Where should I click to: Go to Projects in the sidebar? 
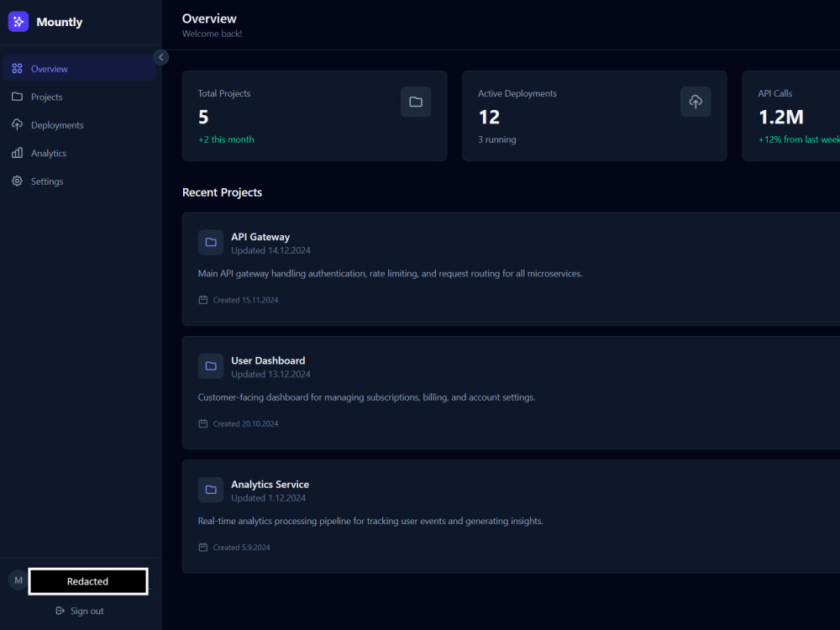point(79,97)
